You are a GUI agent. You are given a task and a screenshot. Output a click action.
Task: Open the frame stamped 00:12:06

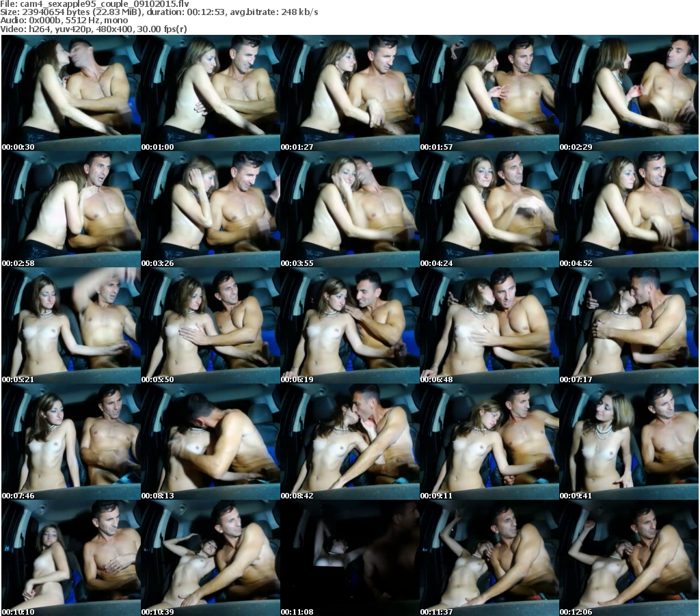click(629, 558)
